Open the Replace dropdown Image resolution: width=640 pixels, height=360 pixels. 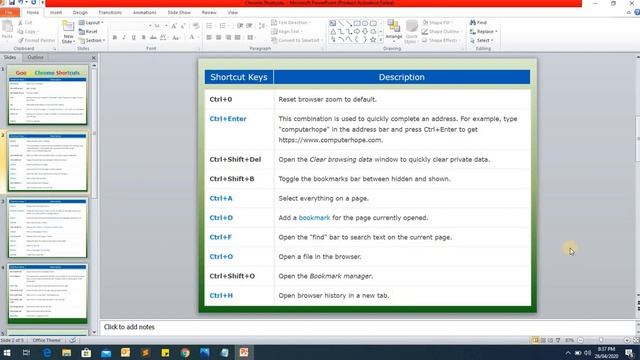tap(484, 31)
